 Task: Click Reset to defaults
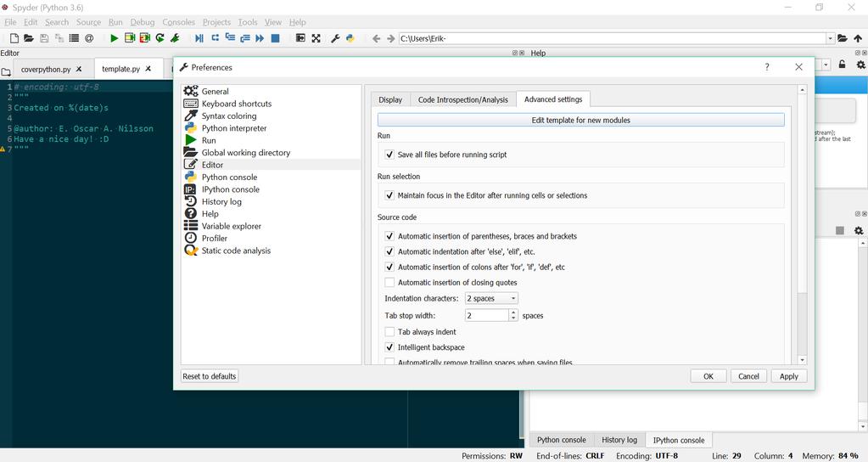pos(210,376)
